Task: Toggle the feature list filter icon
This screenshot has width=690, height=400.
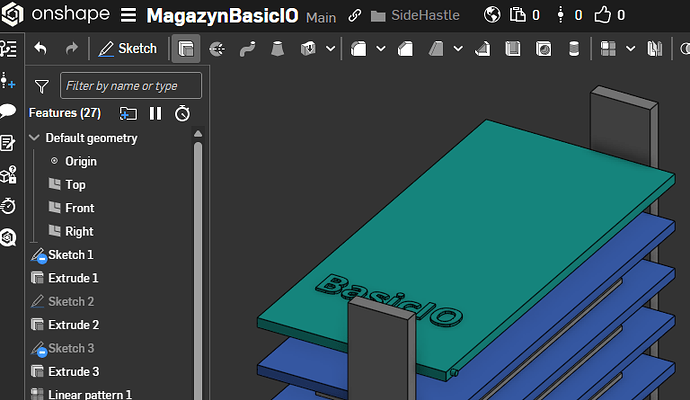Action: [41, 86]
